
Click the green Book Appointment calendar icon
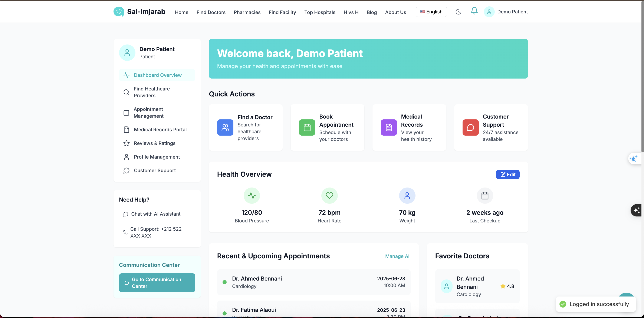point(307,127)
